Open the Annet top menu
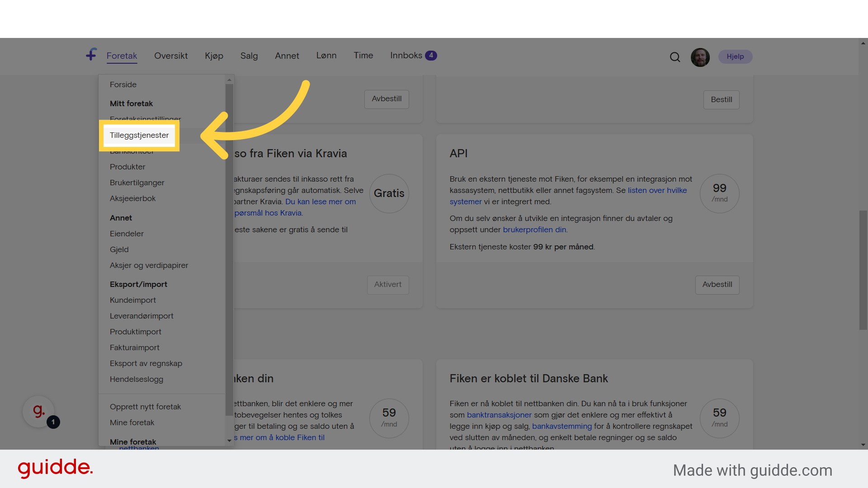This screenshot has height=488, width=868. [287, 56]
